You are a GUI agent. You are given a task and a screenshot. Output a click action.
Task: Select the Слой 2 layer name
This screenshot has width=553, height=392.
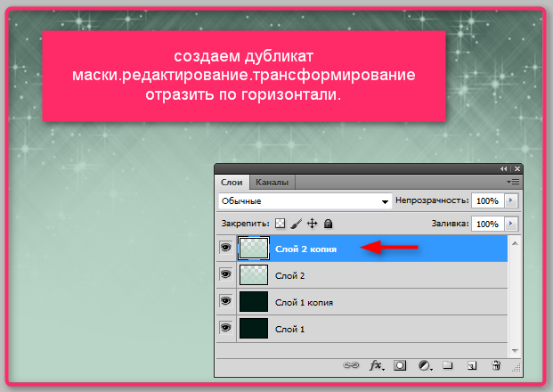[290, 276]
